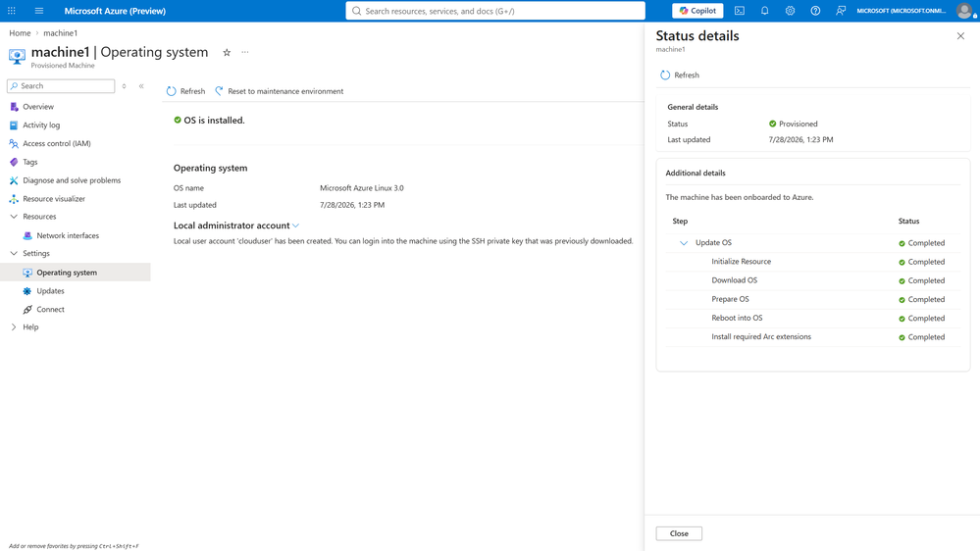Viewport: 980px width, 551px height.
Task: Open portal settings gear
Action: tap(790, 11)
